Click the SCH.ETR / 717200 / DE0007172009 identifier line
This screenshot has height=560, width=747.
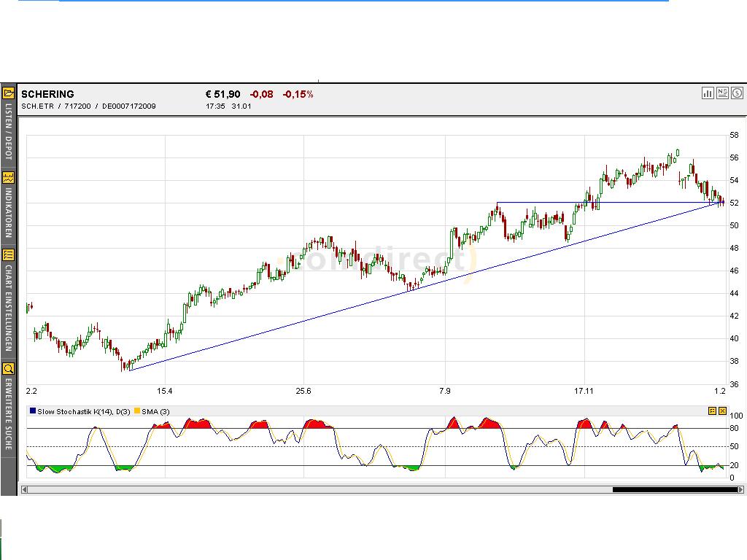88,106
